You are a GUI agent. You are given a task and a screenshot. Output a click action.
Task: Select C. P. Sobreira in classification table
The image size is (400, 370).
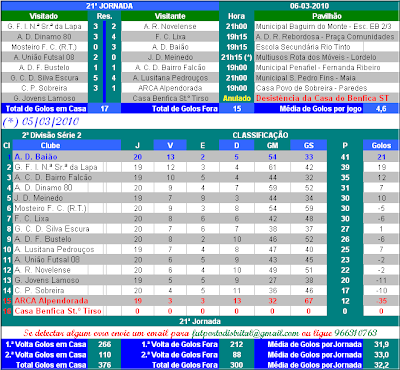click(x=39, y=290)
